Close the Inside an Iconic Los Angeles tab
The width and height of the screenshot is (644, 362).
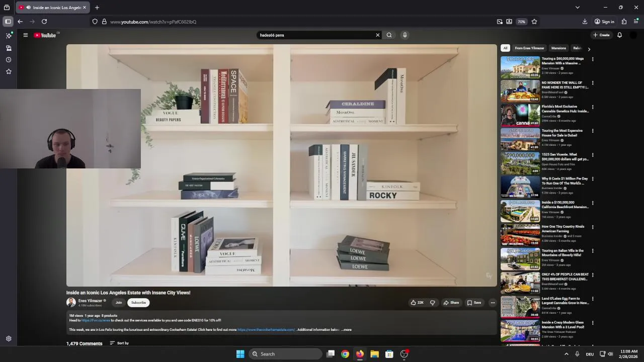84,8
